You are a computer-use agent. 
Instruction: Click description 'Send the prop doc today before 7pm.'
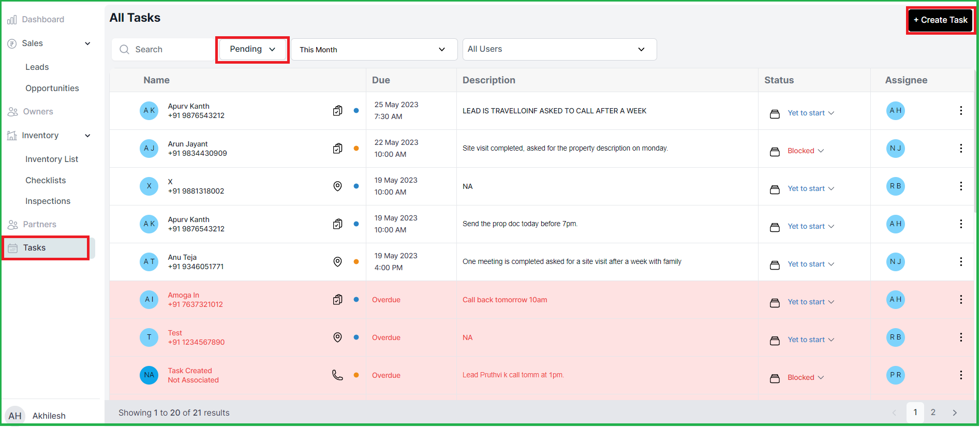click(520, 224)
